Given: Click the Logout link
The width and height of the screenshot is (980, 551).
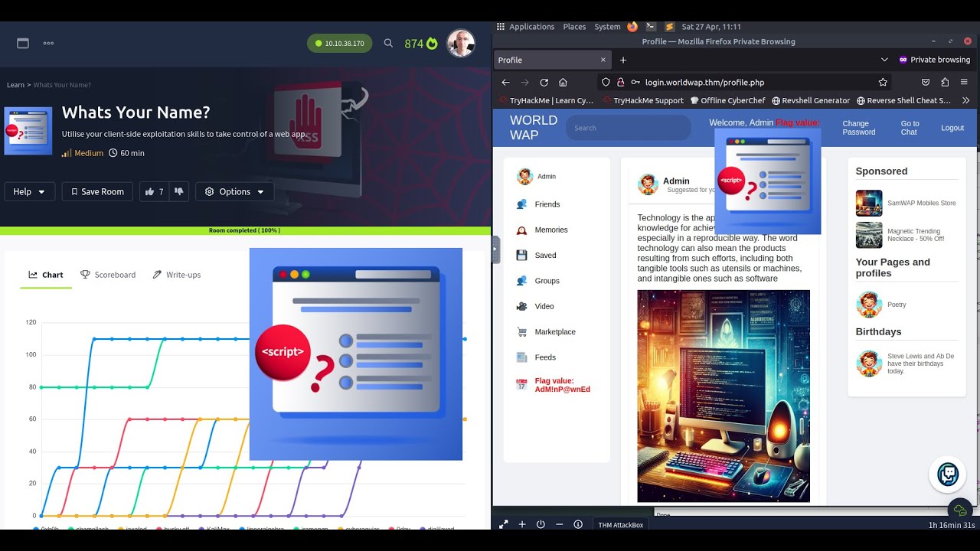Looking at the screenshot, I should (952, 128).
